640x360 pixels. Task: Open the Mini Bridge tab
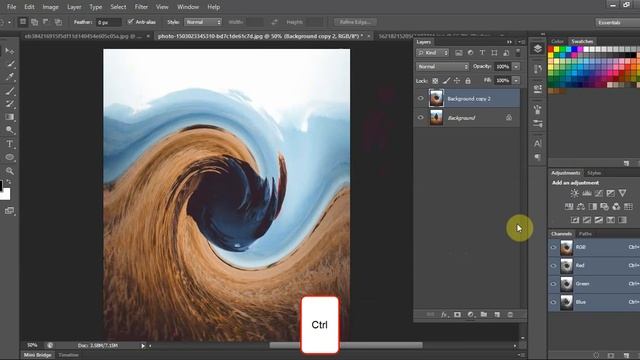[x=38, y=355]
